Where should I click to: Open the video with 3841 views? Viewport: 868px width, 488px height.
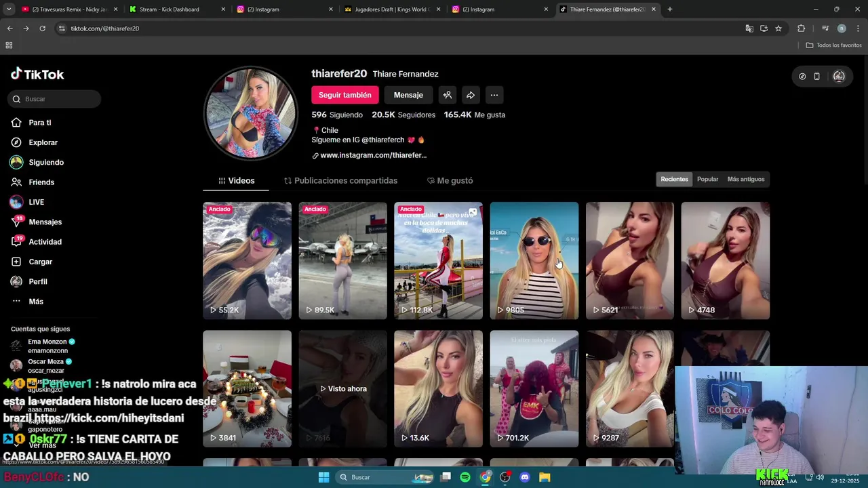click(x=247, y=388)
